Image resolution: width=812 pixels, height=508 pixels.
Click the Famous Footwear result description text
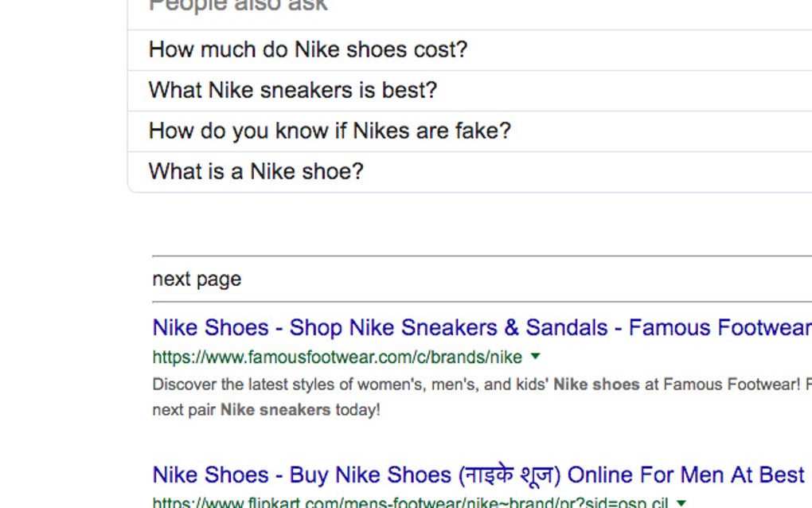click(x=350, y=385)
